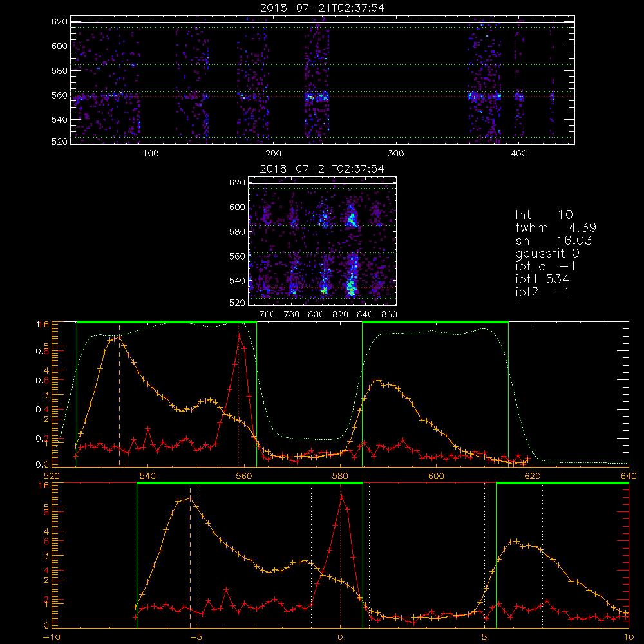Click x-axis label 10 on bottom plot
The height and width of the screenshot is (644, 644).
629,638
